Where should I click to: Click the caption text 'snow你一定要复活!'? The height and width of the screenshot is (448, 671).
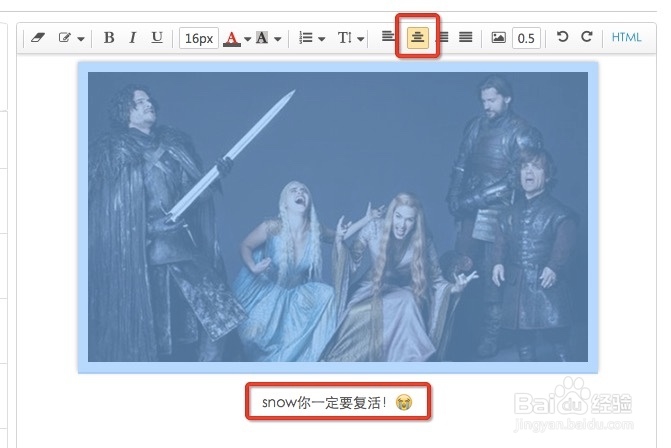(324, 402)
